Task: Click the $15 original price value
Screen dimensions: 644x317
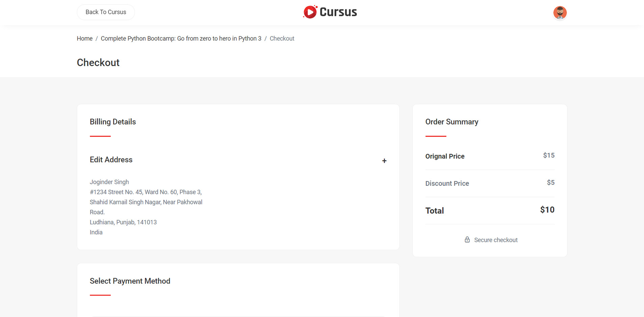Action: (548, 155)
